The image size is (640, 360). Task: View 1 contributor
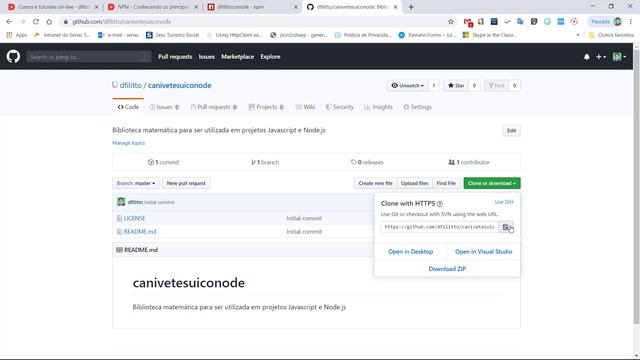click(469, 162)
